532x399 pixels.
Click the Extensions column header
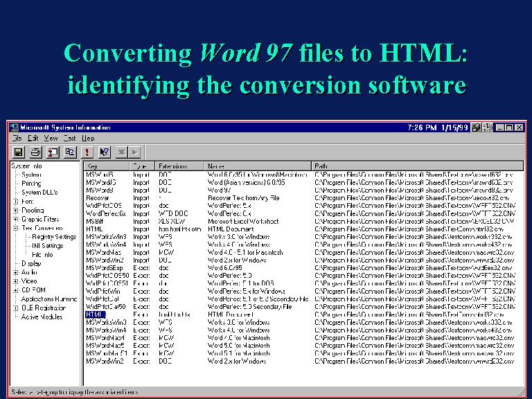(x=180, y=166)
